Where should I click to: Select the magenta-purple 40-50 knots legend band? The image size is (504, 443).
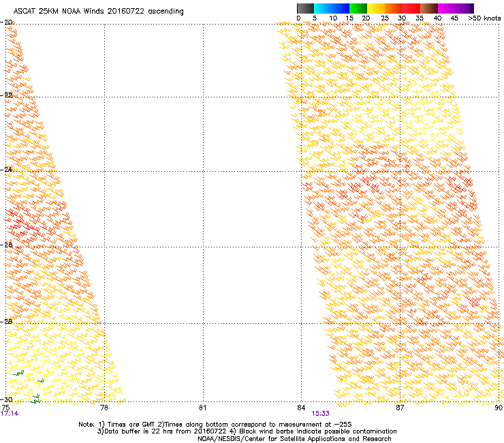click(456, 8)
